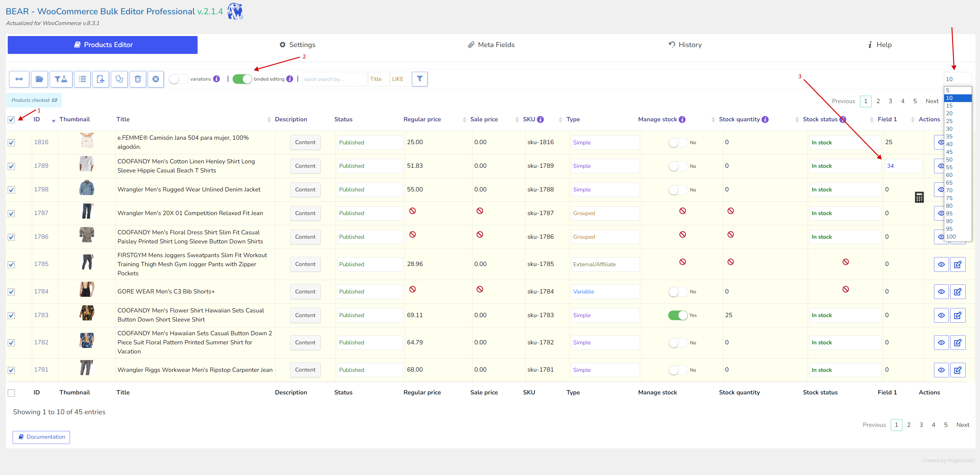Click the list bulk edit toolbar icon

pyautogui.click(x=82, y=79)
